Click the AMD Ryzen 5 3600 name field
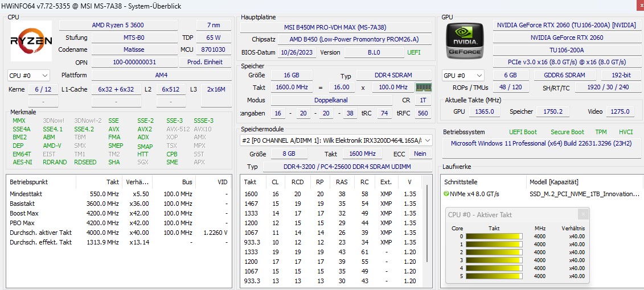Image resolution: width=644 pixels, height=290 pixels. tap(118, 25)
